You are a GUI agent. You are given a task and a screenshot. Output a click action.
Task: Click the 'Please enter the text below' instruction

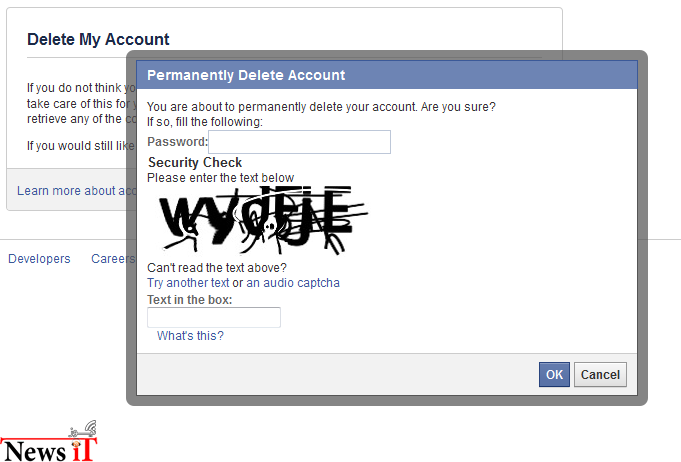tap(221, 178)
